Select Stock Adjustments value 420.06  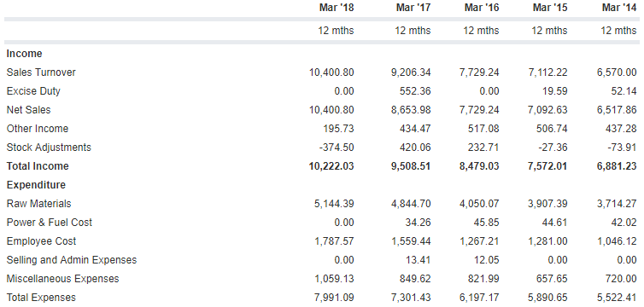point(416,148)
